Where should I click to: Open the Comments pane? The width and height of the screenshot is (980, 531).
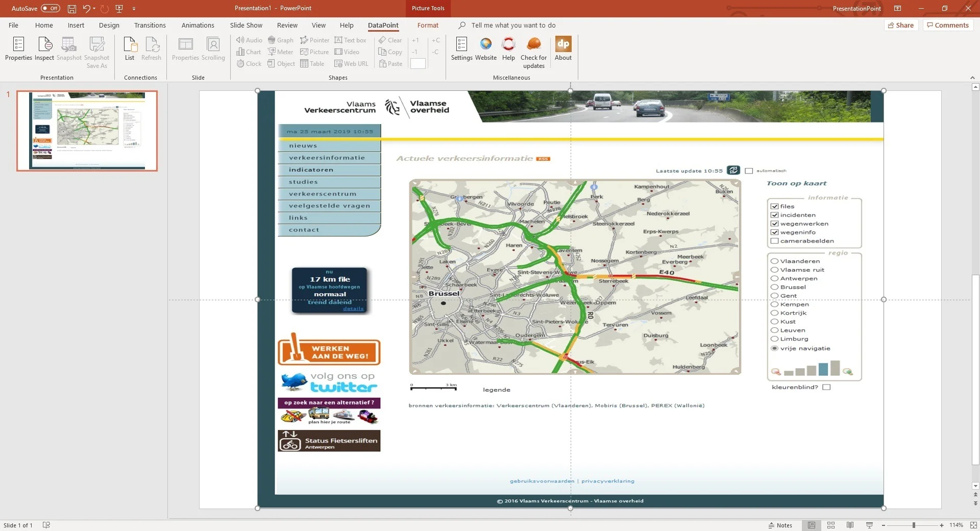coord(948,26)
